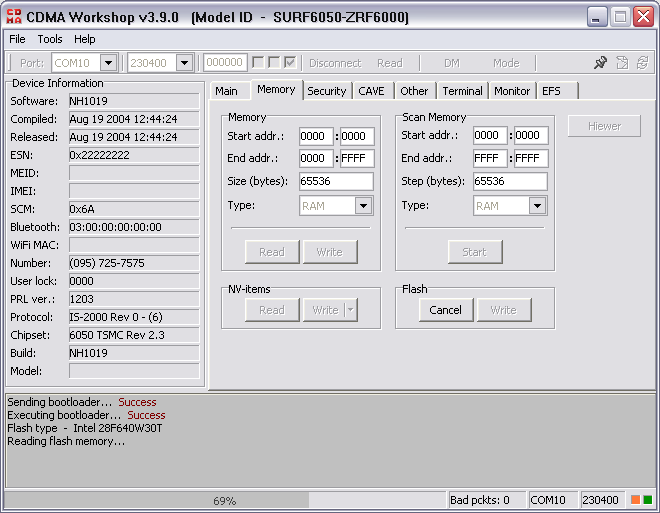
Task: Click the Hiewer button
Action: (604, 126)
